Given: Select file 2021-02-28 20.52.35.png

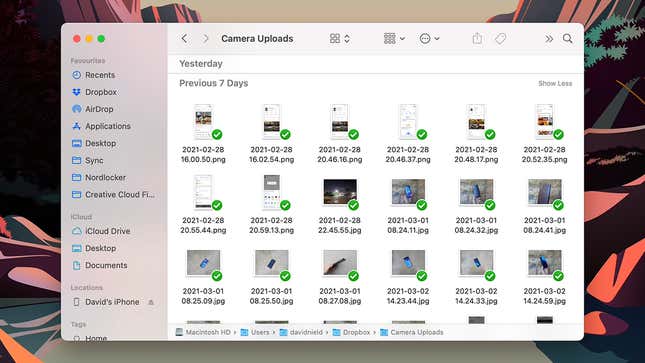Looking at the screenshot, I should pyautogui.click(x=545, y=134).
